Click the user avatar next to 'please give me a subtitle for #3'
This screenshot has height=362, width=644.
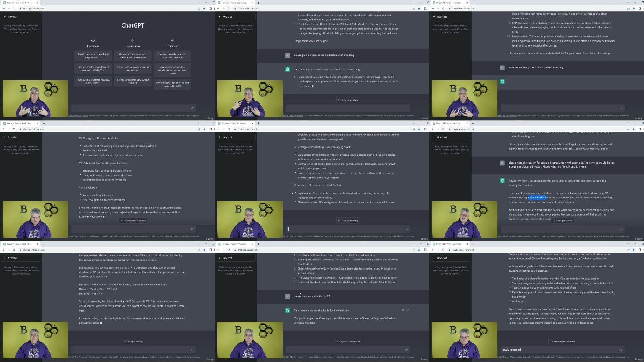pyautogui.click(x=288, y=296)
